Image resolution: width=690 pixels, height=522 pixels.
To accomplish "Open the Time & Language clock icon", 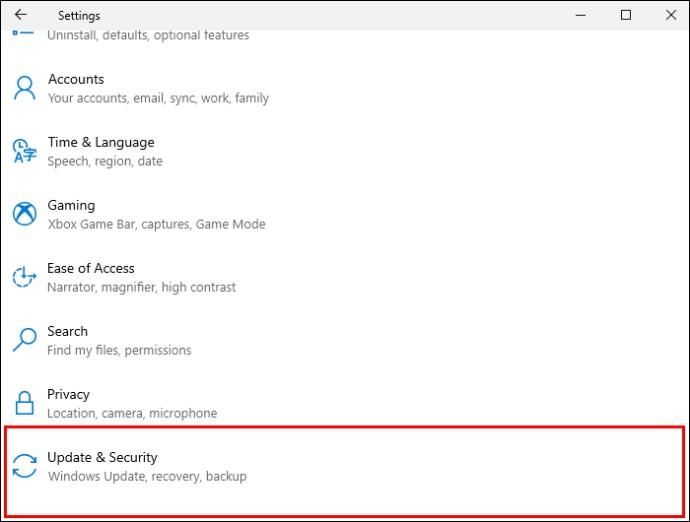I will click(25, 151).
